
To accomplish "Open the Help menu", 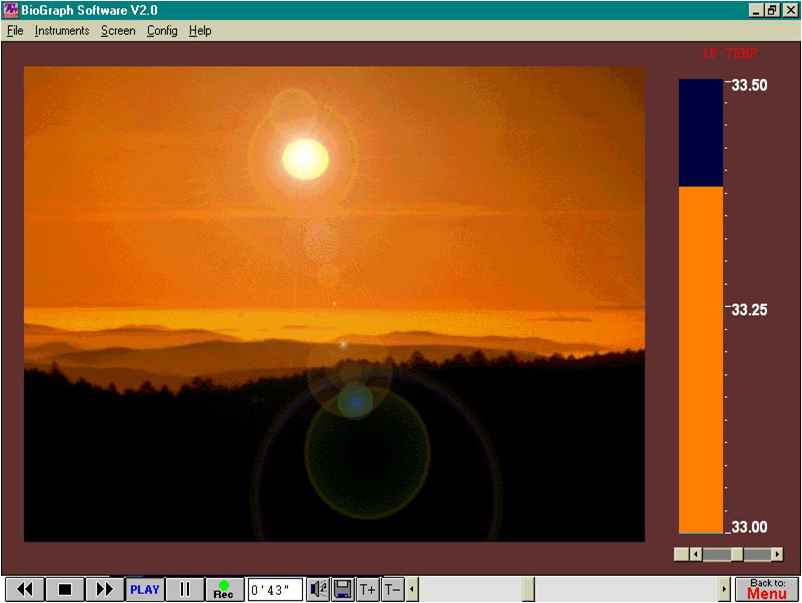I will pos(200,31).
